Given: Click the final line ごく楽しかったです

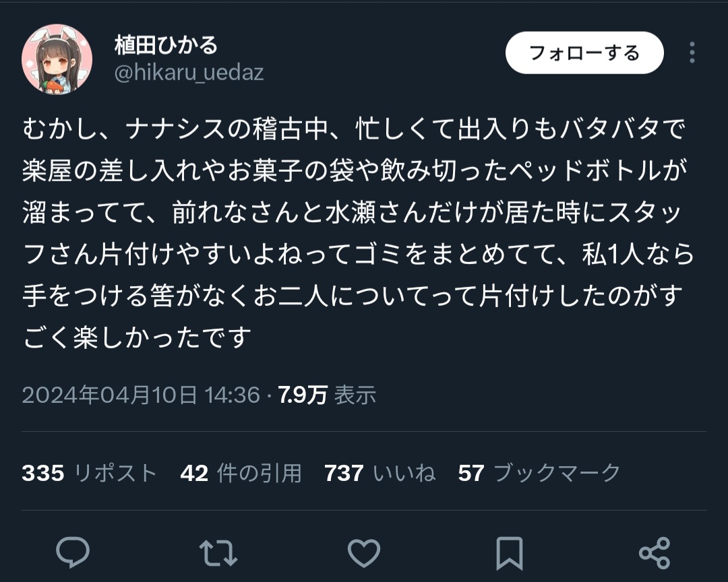Looking at the screenshot, I should [x=136, y=337].
